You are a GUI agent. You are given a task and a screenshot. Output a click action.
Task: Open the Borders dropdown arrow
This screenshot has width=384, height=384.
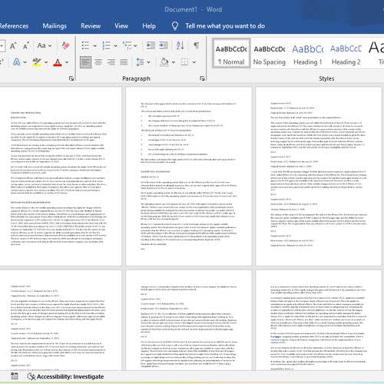[x=194, y=62]
